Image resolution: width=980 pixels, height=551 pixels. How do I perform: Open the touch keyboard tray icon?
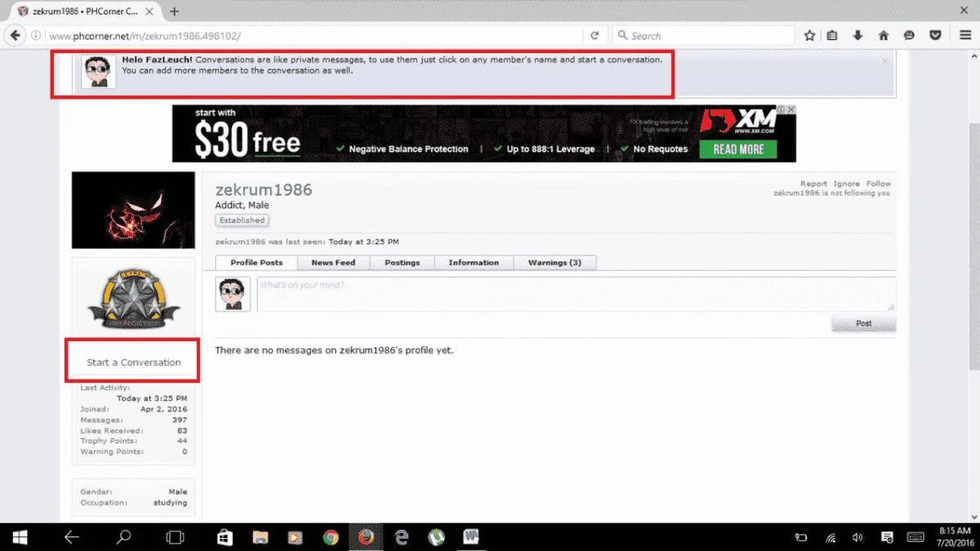tap(915, 537)
